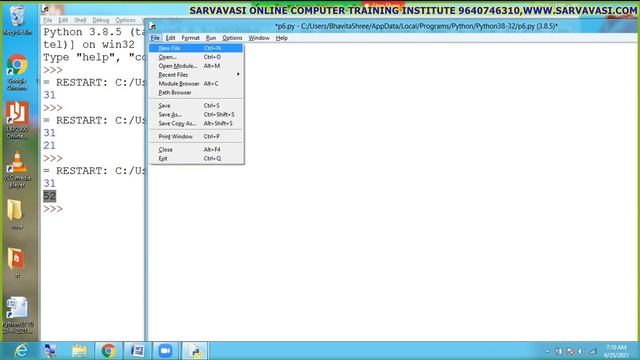Screen dimensions: 640x360
Task: Click the Python Shell window title icon
Action: [46, 9]
